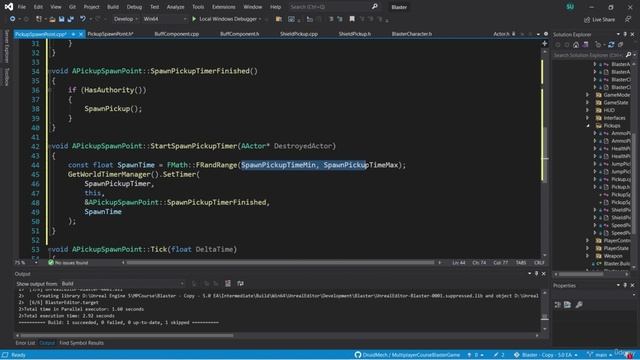Click the CRLF line ending indicator
Image resolution: width=640 pixels, height=360 pixels.
[x=539, y=262]
